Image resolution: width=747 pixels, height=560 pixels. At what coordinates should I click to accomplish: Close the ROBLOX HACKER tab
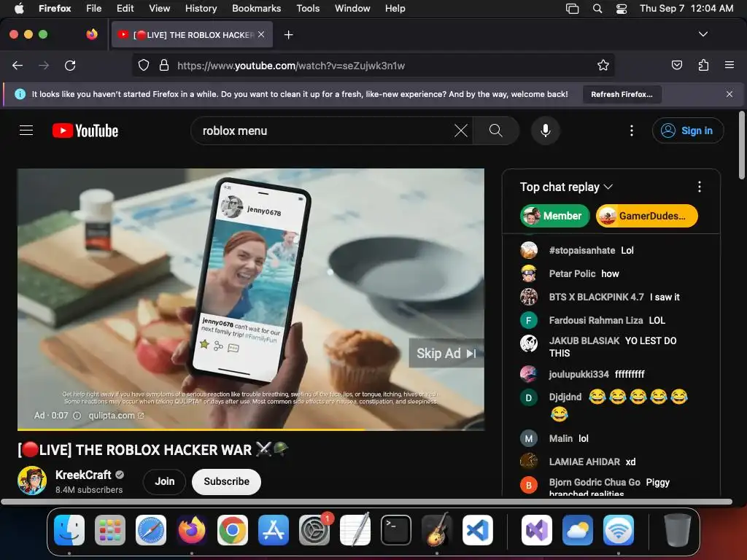[261, 34]
